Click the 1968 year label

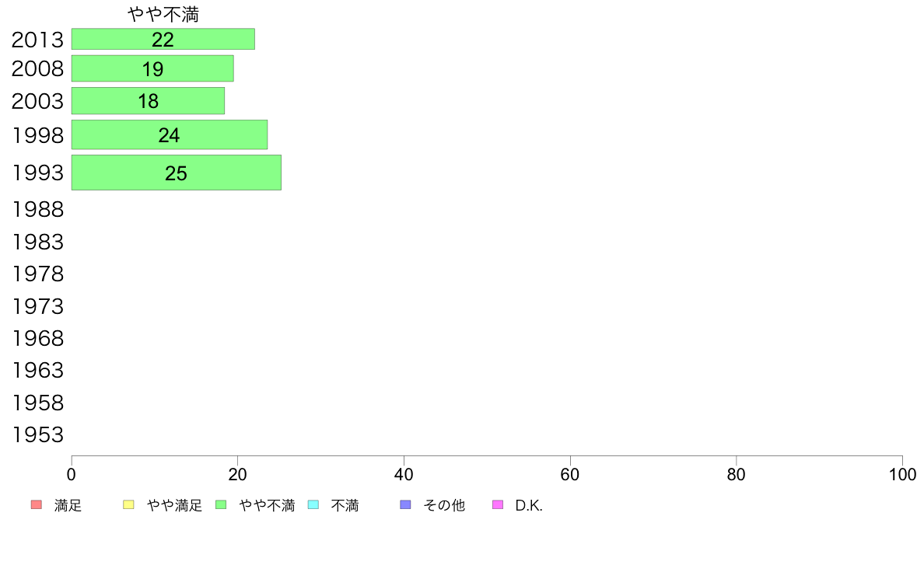click(x=37, y=339)
